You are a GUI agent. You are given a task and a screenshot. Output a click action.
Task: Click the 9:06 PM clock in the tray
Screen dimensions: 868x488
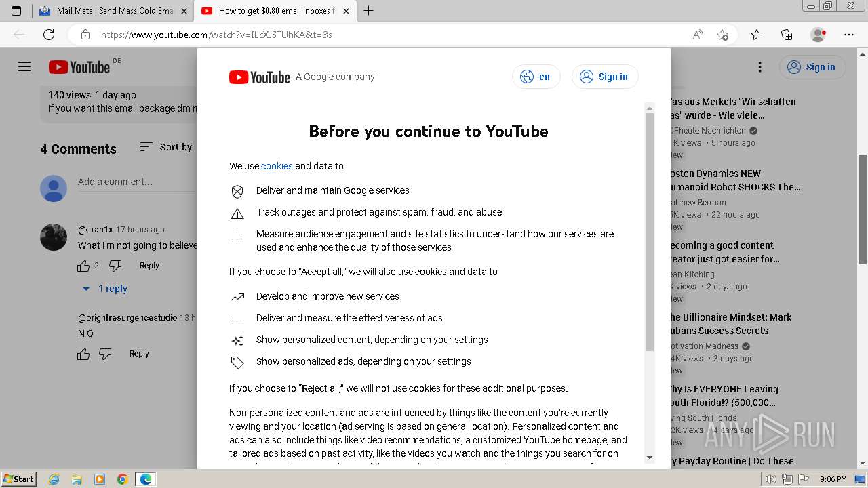833,479
